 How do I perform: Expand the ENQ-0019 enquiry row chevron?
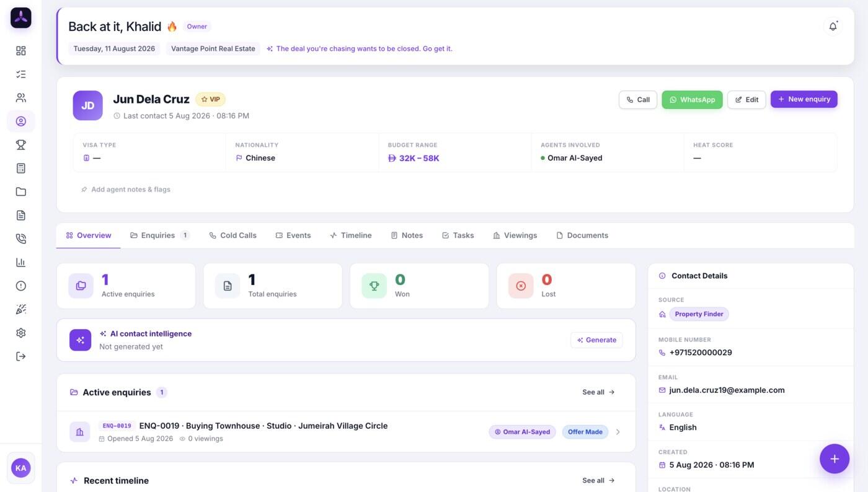(x=618, y=432)
